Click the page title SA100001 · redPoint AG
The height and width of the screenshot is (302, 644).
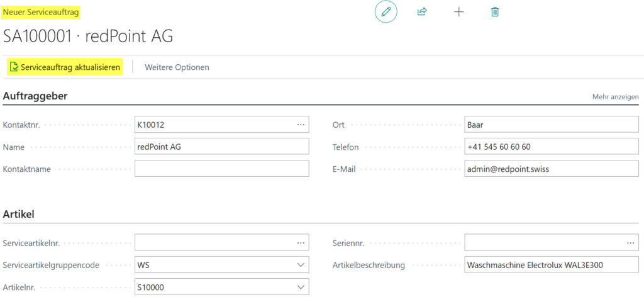coord(88,36)
